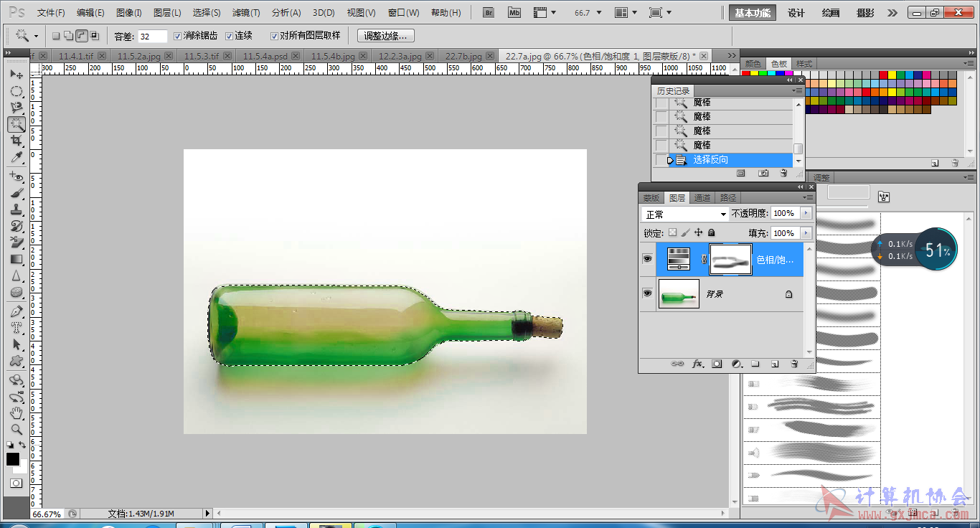Select the Elliptical Marquee tool
The width and height of the screenshot is (980, 528).
16,91
